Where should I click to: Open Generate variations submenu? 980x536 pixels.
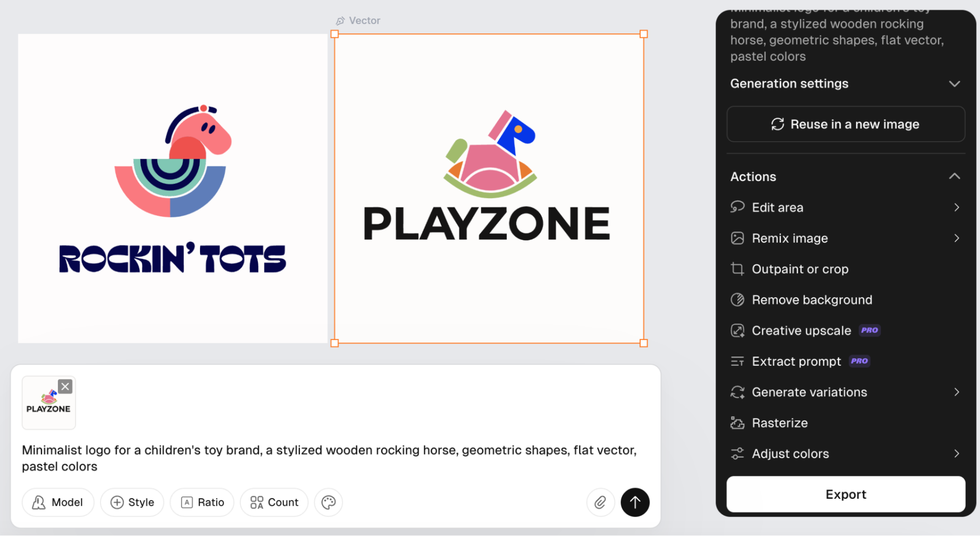[x=846, y=392]
